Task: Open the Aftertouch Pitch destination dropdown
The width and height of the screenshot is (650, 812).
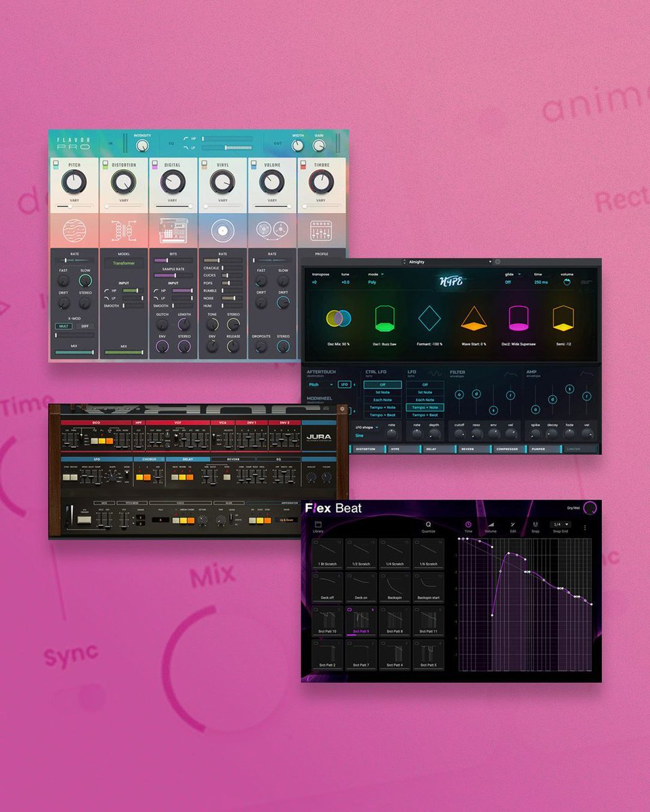Action: [322, 384]
